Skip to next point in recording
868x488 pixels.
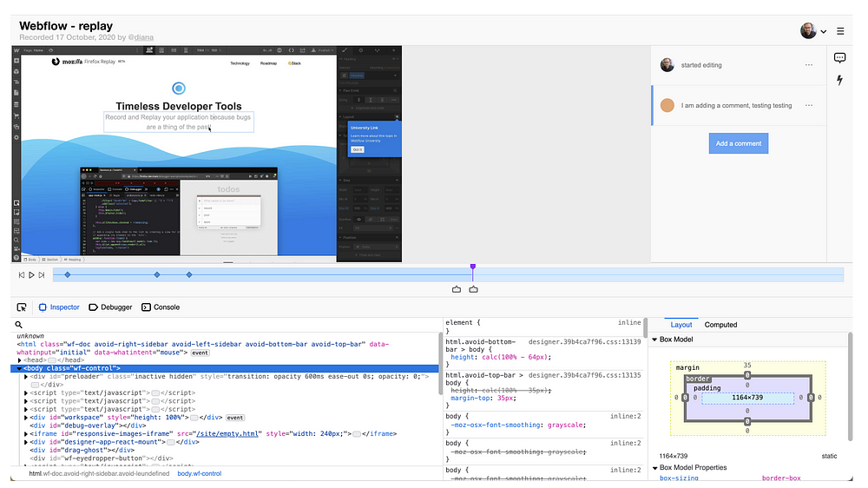(x=42, y=274)
